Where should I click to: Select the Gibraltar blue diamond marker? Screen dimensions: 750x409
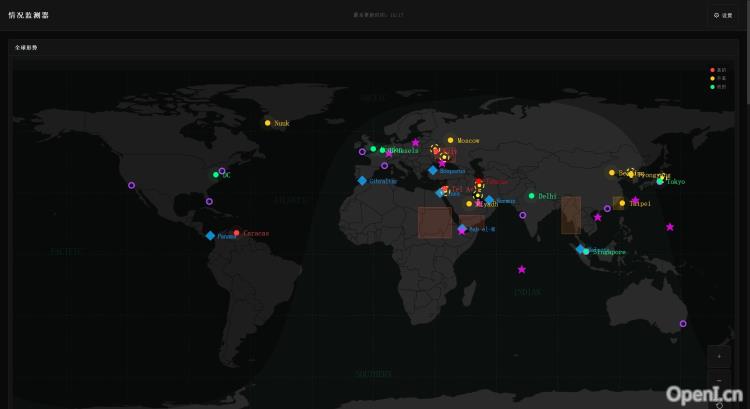pos(362,180)
